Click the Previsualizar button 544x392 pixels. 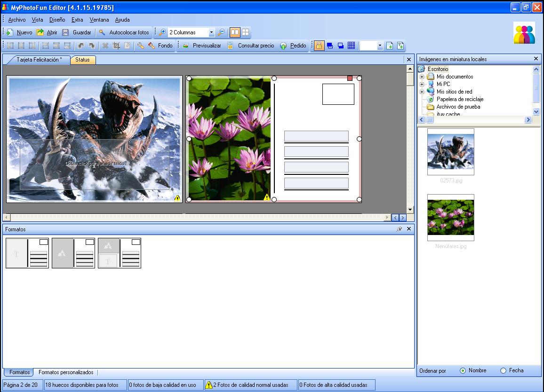202,46
